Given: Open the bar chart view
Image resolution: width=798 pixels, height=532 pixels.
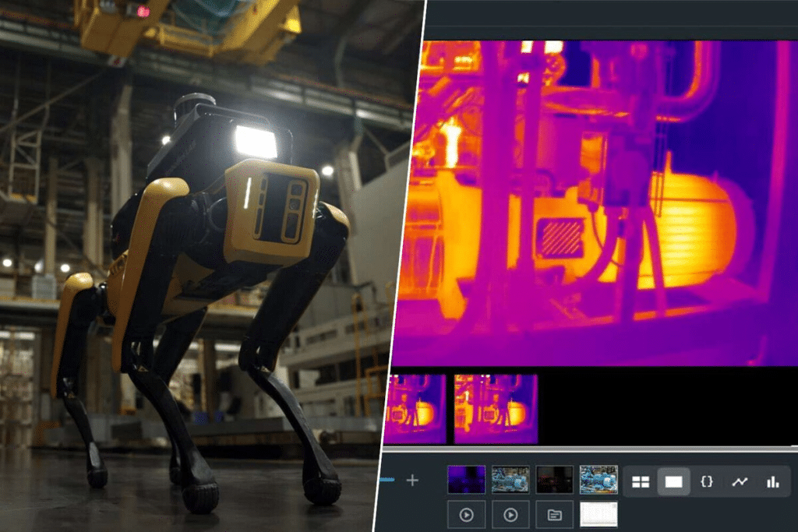Looking at the screenshot, I should click(773, 481).
